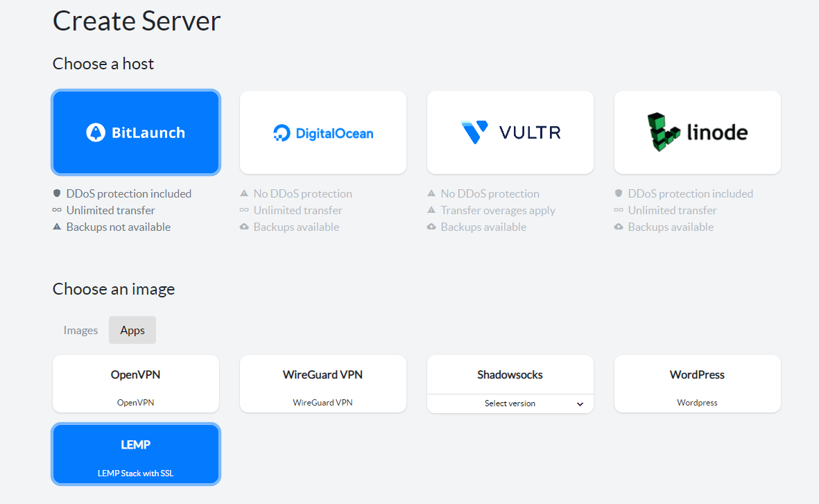Click warning icon beside Vultr 'No DDoS protection'
The height and width of the screenshot is (504, 819).
point(431,193)
